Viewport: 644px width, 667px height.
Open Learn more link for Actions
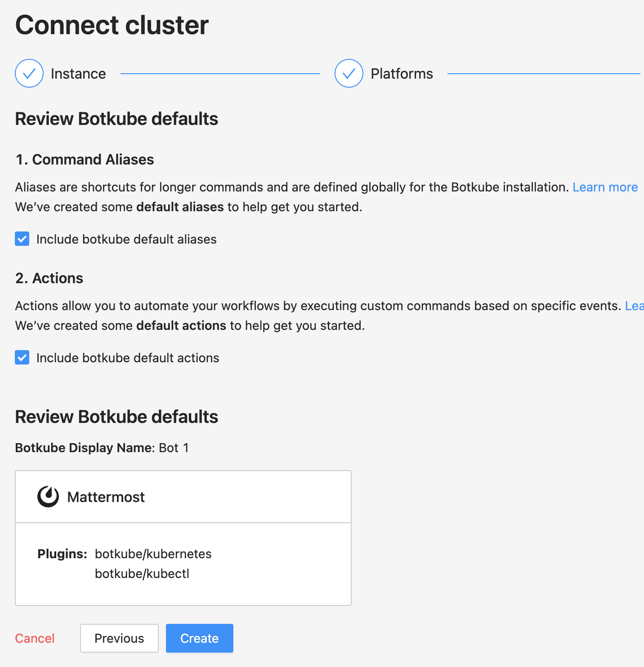tap(634, 306)
